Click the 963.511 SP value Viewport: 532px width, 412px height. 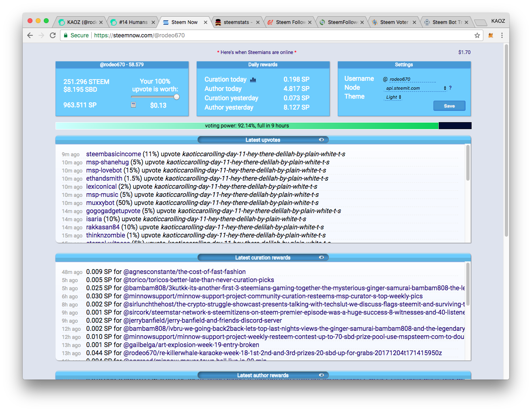(80, 105)
